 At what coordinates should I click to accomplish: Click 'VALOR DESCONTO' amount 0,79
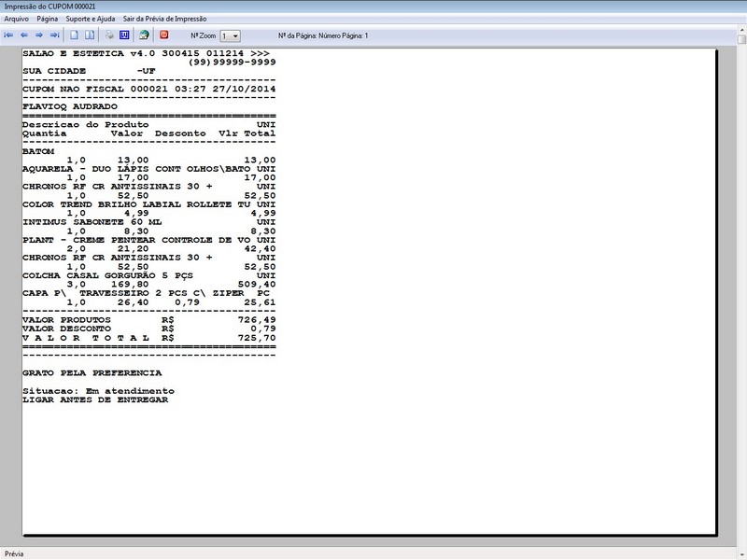pos(263,329)
